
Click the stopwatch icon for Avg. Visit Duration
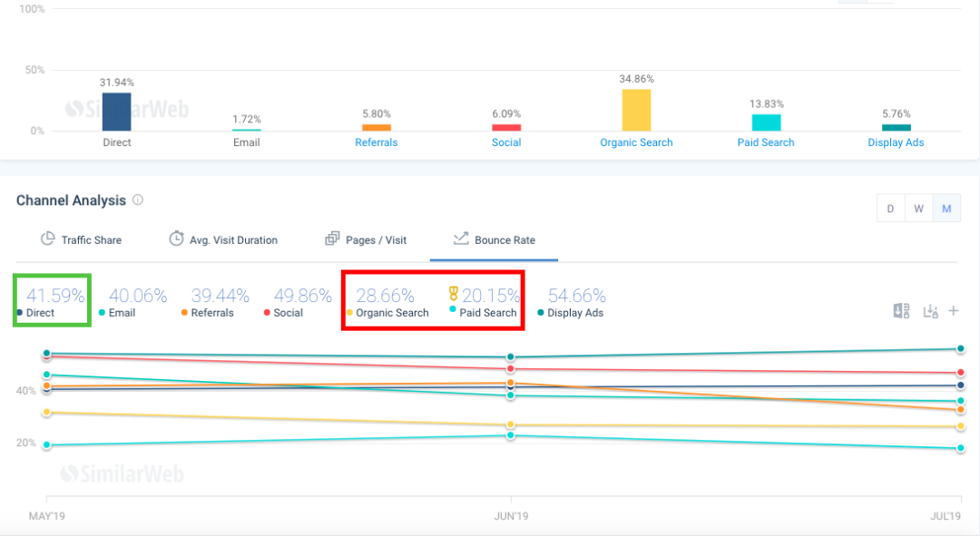(176, 239)
